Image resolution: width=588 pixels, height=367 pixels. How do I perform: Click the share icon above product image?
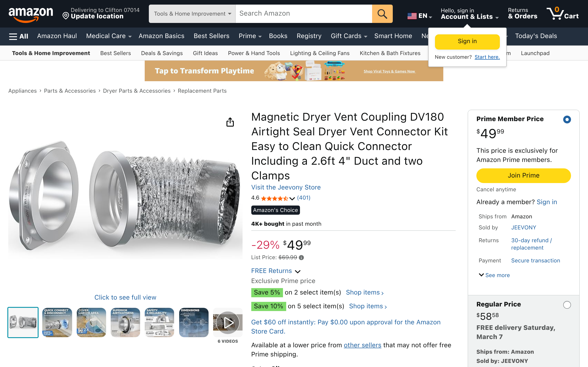point(230,122)
